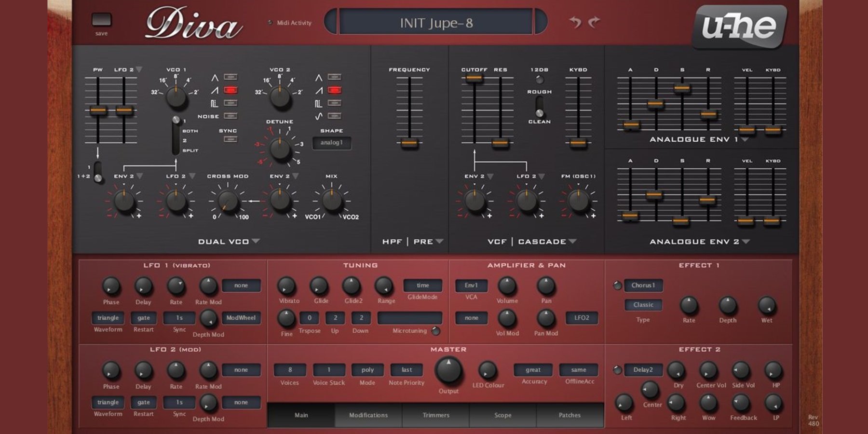Click the amplifier Volume knob
The height and width of the screenshot is (434, 868).
507,286
